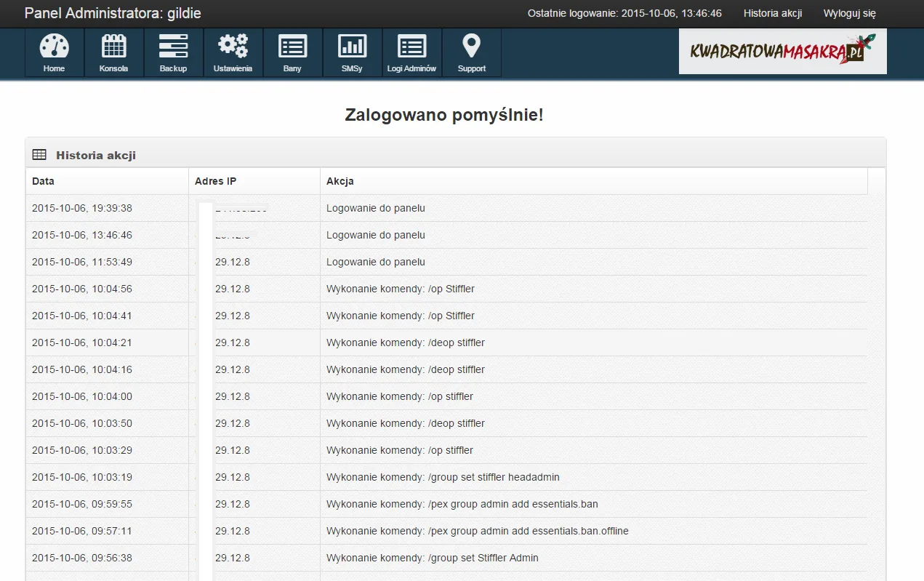Click the table icon beside Historia akcji
Screen dimensions: 924x581
point(39,155)
